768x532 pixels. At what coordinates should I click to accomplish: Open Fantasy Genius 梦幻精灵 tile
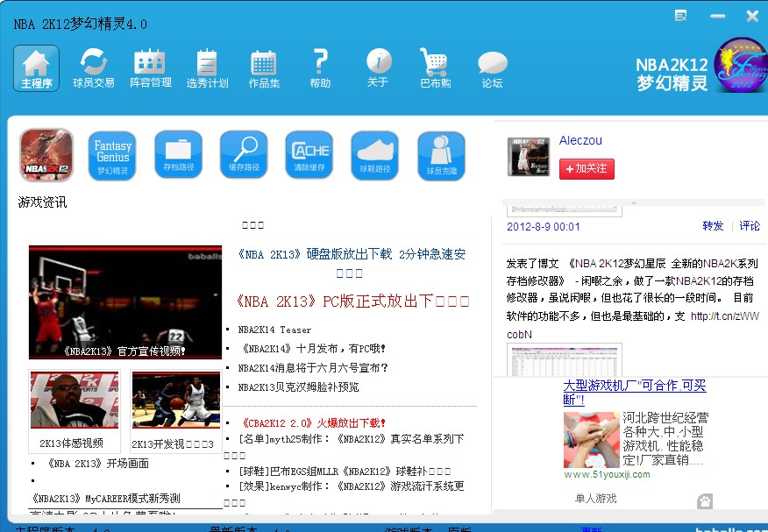(x=112, y=156)
